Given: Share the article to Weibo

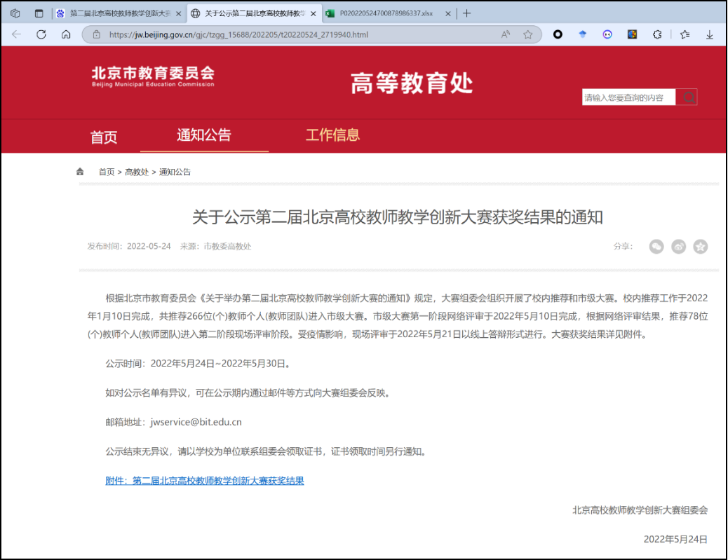Looking at the screenshot, I should click(x=678, y=247).
